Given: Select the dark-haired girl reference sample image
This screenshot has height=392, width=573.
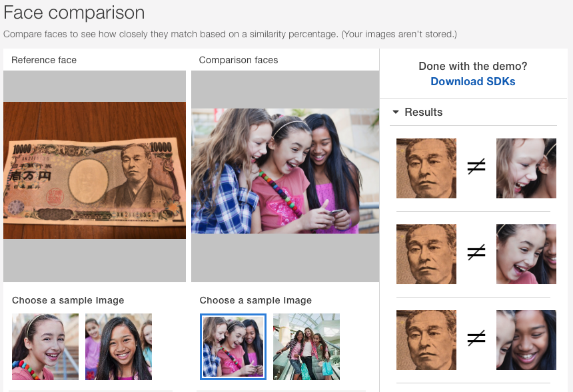Looking at the screenshot, I should (119, 346).
